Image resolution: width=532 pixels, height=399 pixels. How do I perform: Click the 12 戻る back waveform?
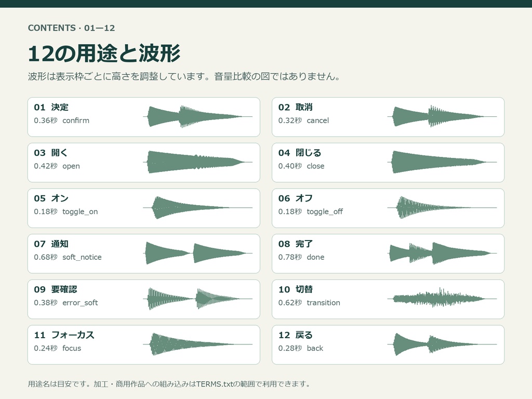pyautogui.click(x=442, y=344)
